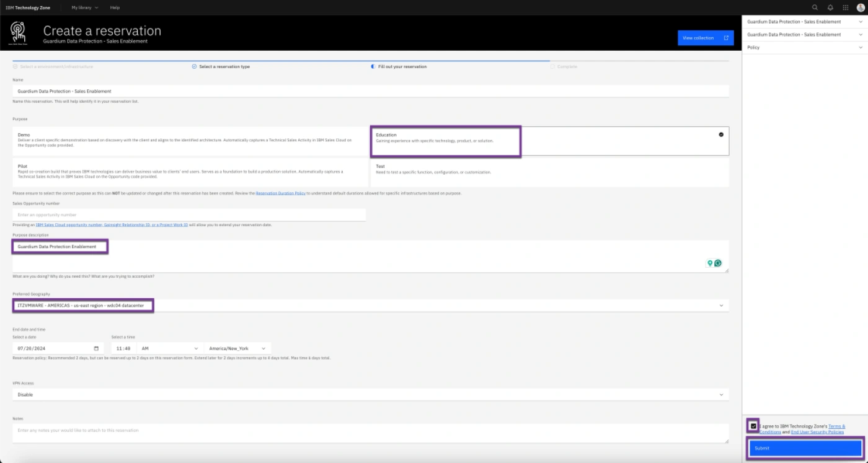Go to Fill out your reservation step
868x463 pixels.
point(399,66)
